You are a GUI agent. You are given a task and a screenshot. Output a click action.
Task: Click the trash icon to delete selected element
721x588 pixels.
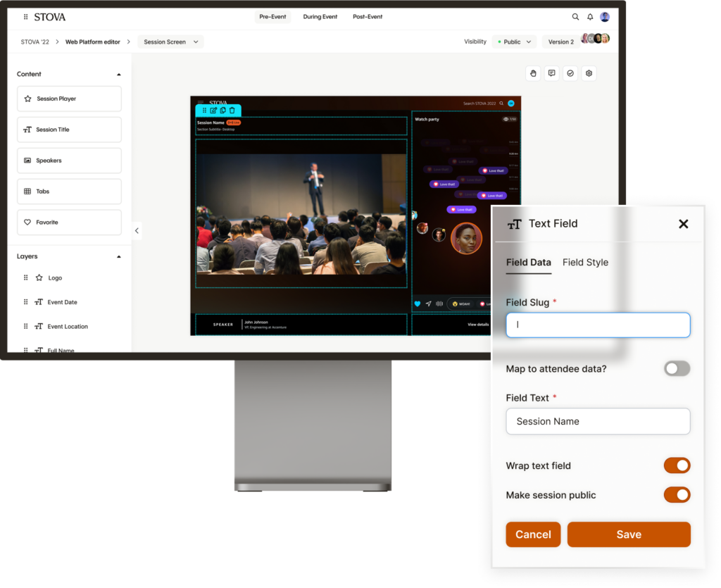[x=232, y=110]
